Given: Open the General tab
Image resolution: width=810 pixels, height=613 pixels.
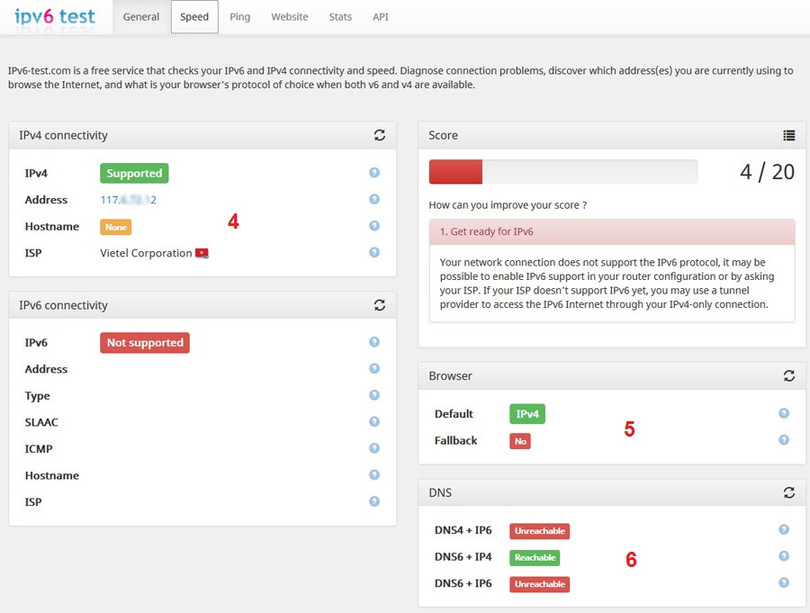Looking at the screenshot, I should tap(141, 17).
